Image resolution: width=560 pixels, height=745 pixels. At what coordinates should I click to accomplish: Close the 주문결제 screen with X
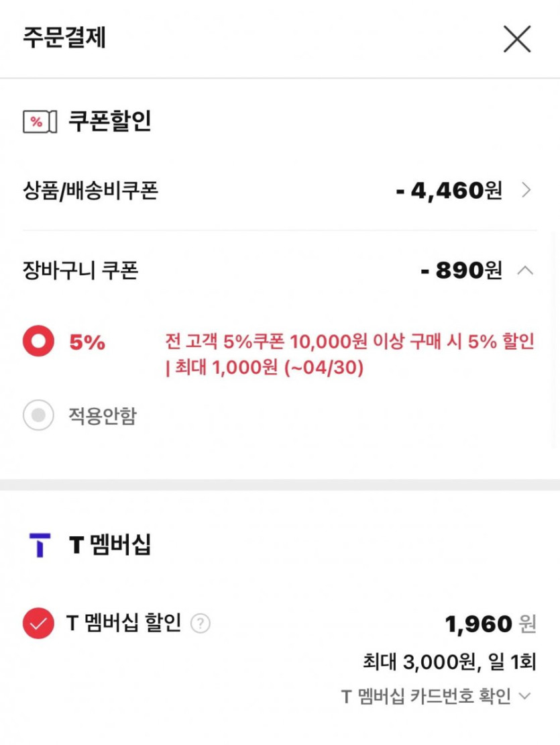click(517, 39)
